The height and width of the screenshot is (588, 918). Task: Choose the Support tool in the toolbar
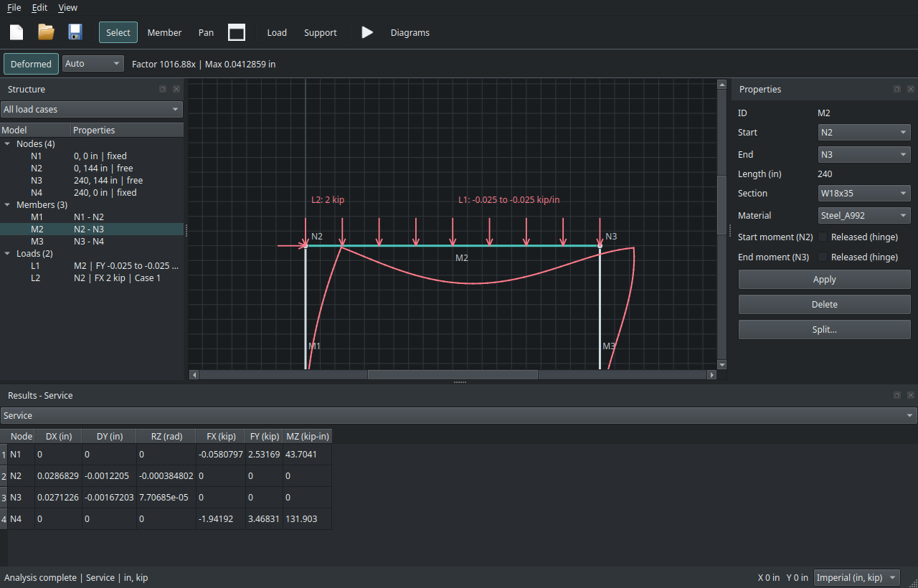tap(321, 32)
